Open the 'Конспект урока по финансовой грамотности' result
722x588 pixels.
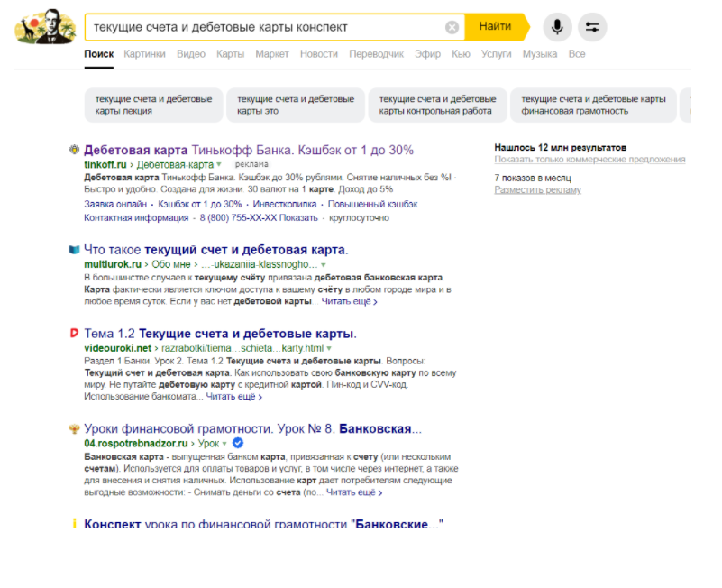point(263,524)
